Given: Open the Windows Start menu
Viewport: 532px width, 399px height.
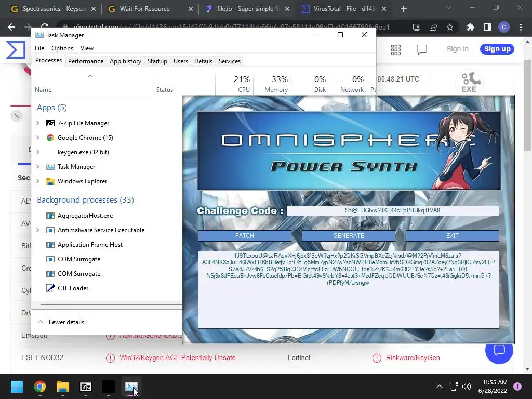Looking at the screenshot, I should (17, 387).
